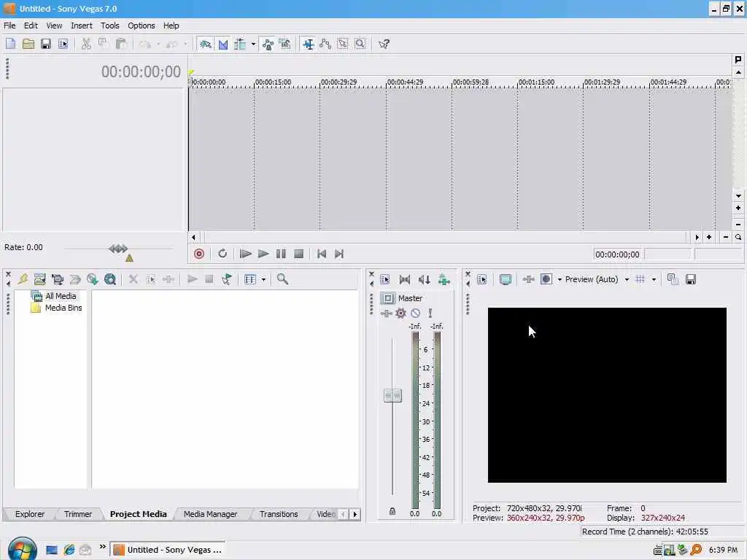747x560 pixels.
Task: Open the preview grid overlays dropdown arrow
Action: (x=654, y=279)
